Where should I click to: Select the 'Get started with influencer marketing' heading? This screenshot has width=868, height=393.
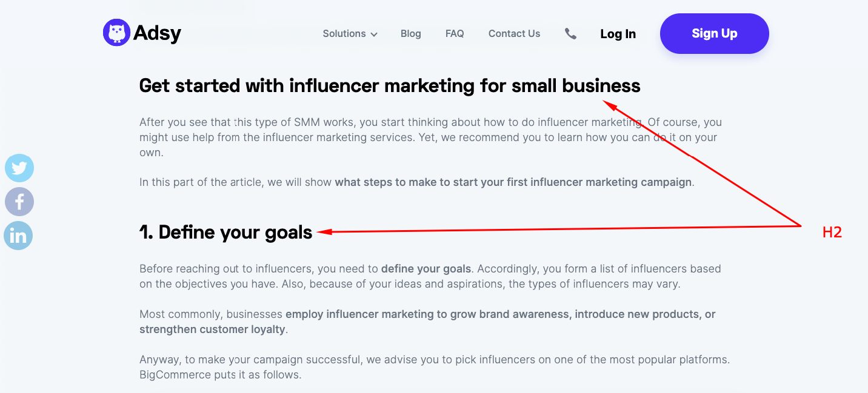tap(390, 86)
